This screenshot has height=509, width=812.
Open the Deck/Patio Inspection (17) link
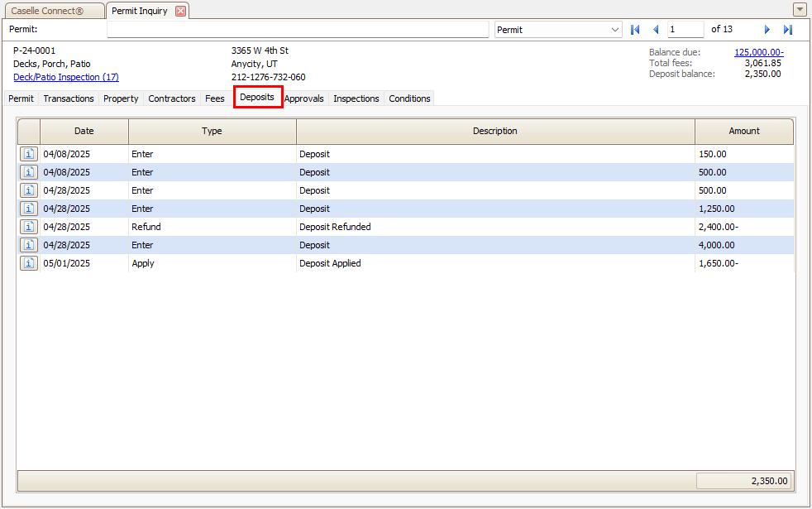pyautogui.click(x=66, y=77)
